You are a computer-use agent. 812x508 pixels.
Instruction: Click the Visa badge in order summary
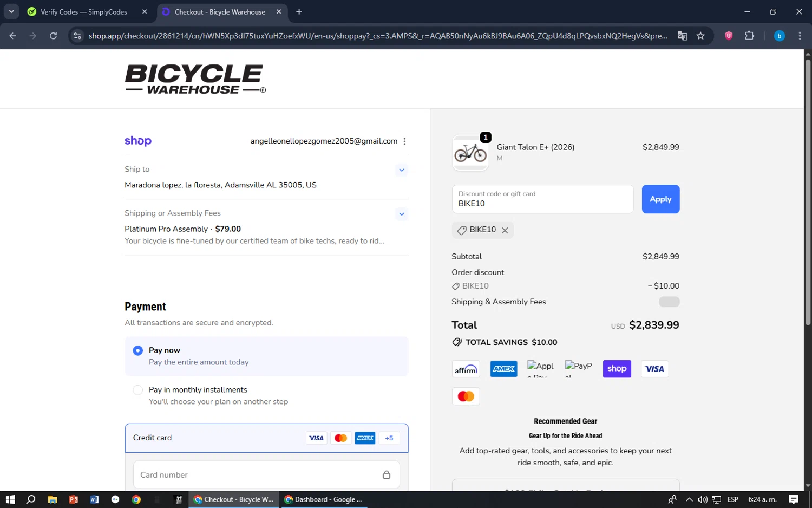click(654, 369)
